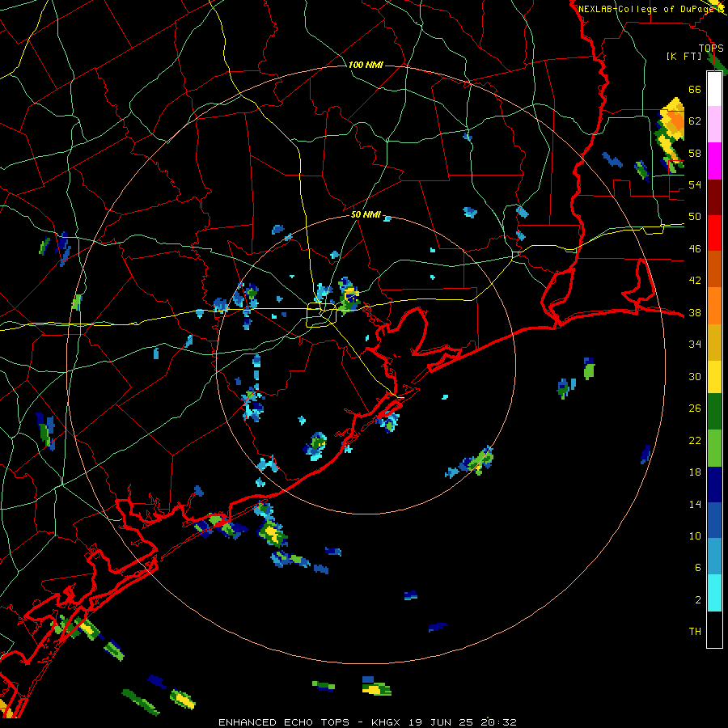The height and width of the screenshot is (728, 728).
Task: Click the dark red legend swatch
Action: coord(714,197)
